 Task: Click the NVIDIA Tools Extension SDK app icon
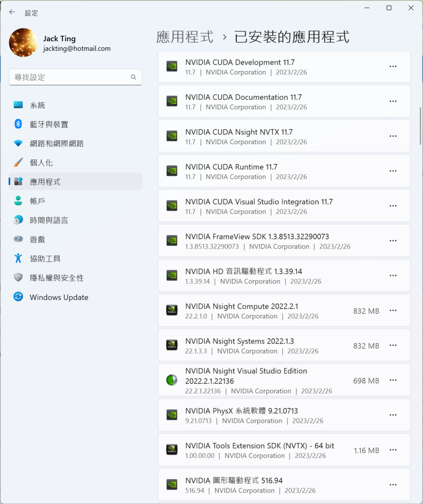[172, 450]
